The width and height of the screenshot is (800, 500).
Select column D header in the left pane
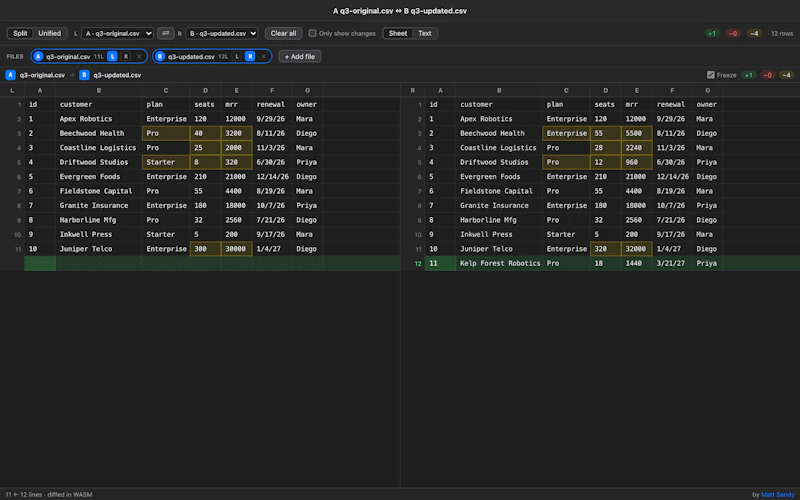pyautogui.click(x=205, y=90)
